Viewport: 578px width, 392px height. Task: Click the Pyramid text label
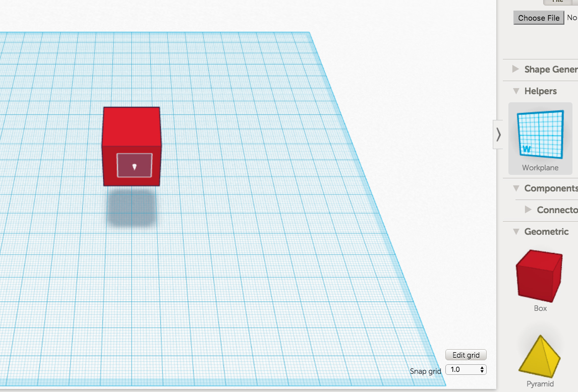(540, 384)
